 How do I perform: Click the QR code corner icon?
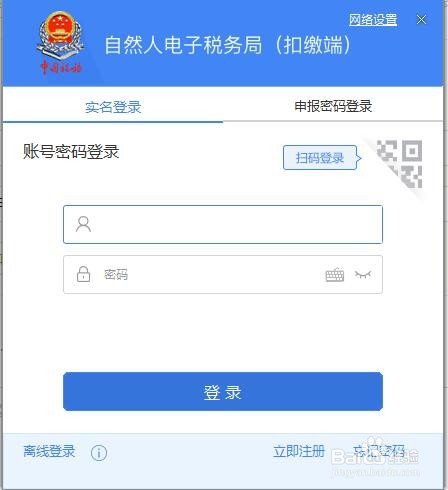(399, 164)
